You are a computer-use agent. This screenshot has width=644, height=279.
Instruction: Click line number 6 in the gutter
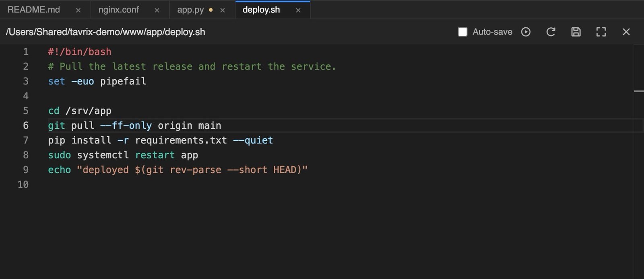click(26, 125)
